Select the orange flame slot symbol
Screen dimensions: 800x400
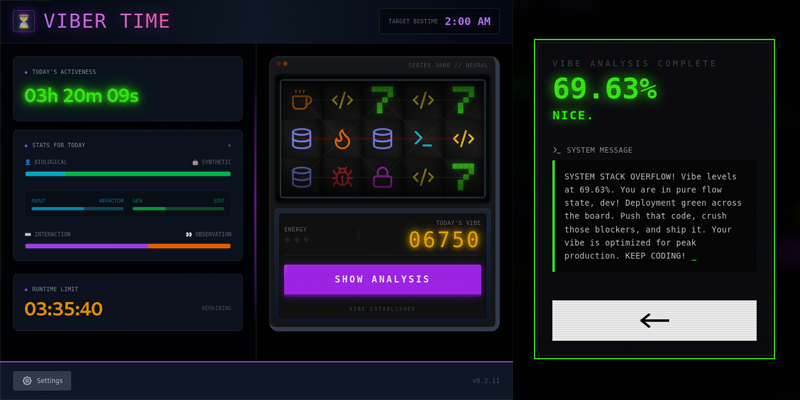(x=342, y=138)
